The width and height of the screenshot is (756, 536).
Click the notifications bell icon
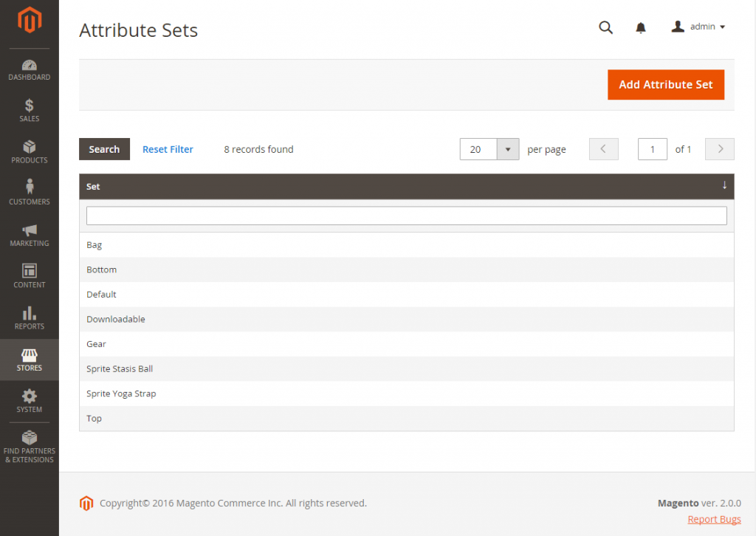coord(640,27)
